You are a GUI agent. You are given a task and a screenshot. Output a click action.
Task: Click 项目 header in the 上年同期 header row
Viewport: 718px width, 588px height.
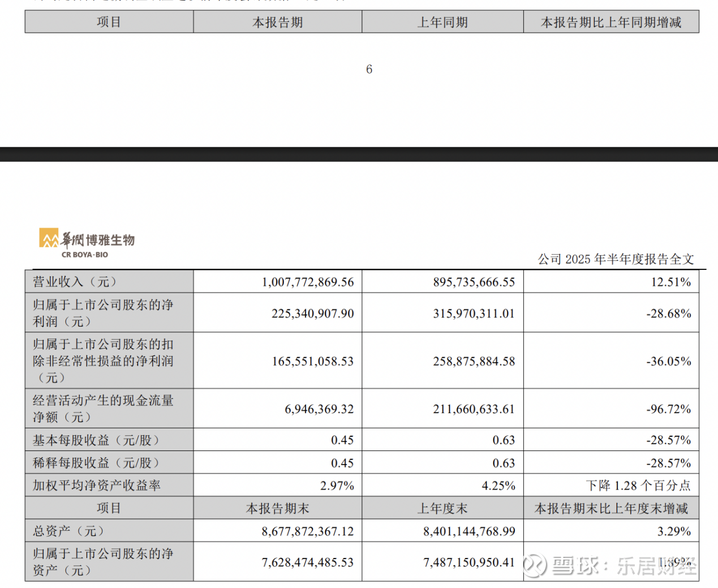pyautogui.click(x=109, y=22)
